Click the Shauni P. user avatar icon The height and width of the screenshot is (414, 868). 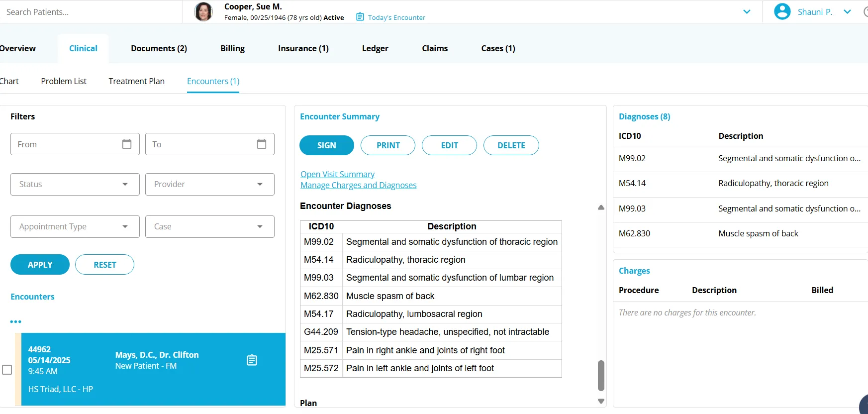[x=782, y=11]
